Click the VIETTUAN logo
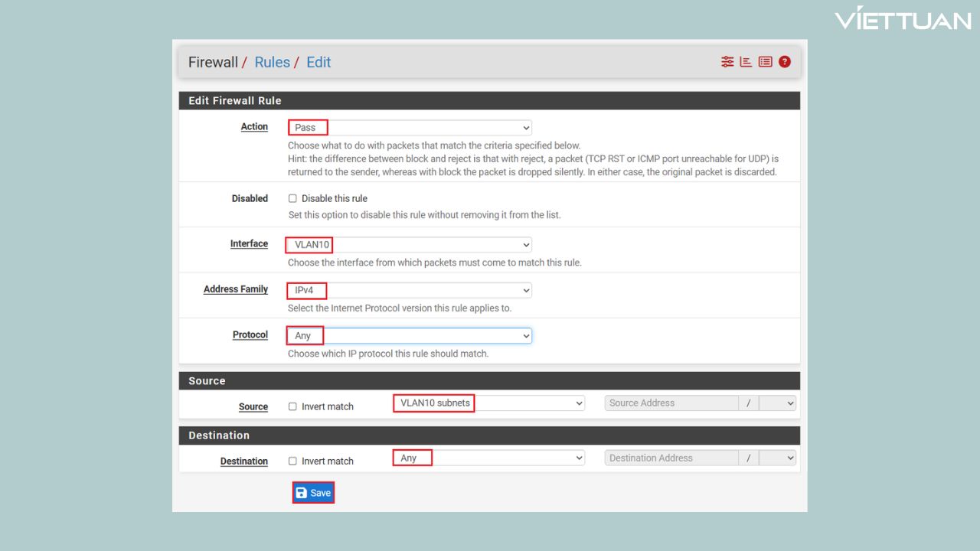 point(903,19)
